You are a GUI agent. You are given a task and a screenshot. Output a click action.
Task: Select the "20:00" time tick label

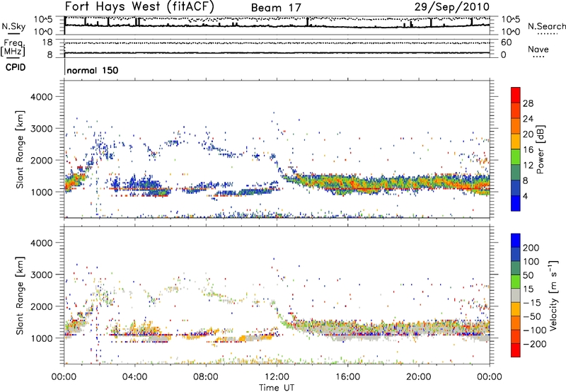point(418,377)
